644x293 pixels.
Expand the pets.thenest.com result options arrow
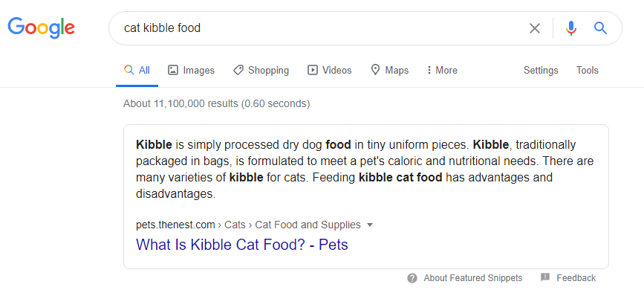click(370, 225)
